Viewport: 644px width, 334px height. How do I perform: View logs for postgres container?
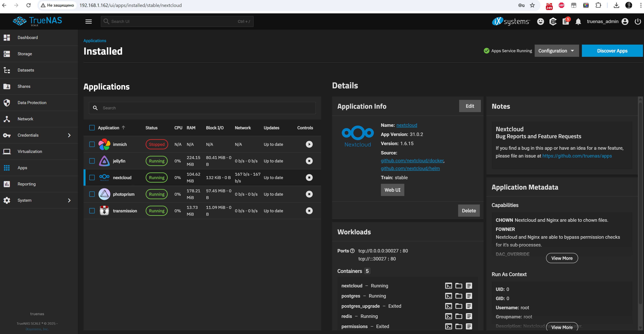(469, 296)
